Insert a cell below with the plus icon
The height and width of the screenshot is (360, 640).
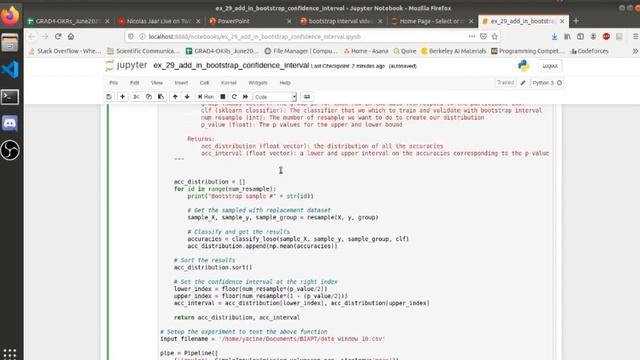[122, 97]
